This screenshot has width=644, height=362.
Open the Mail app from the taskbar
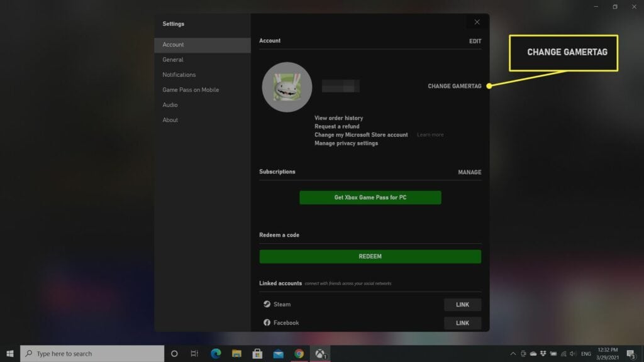point(277,353)
